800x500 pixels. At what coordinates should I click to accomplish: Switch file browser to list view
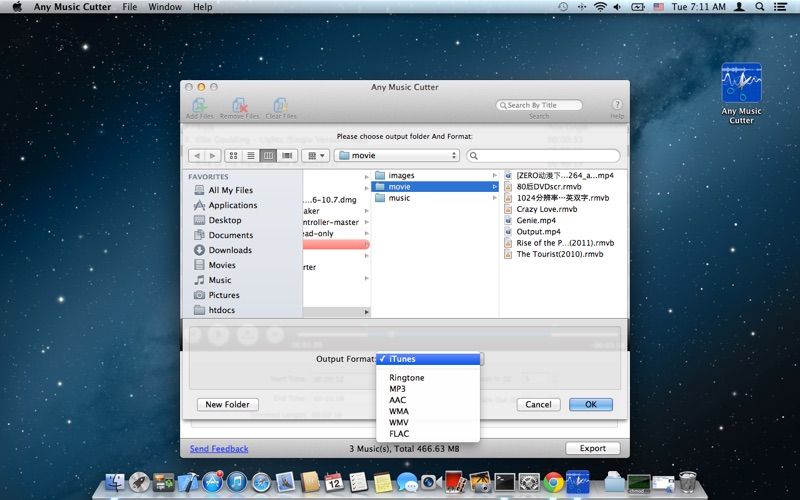tap(251, 156)
